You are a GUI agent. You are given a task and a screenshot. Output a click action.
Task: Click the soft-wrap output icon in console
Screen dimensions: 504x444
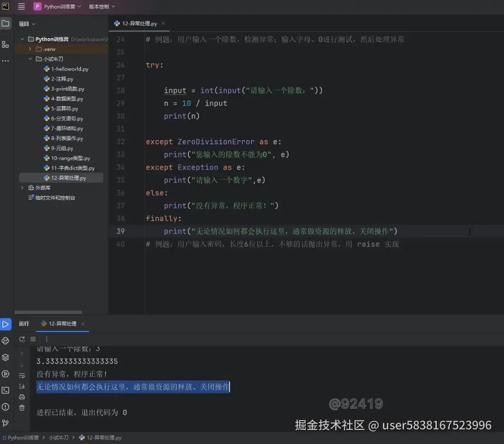coord(22,376)
